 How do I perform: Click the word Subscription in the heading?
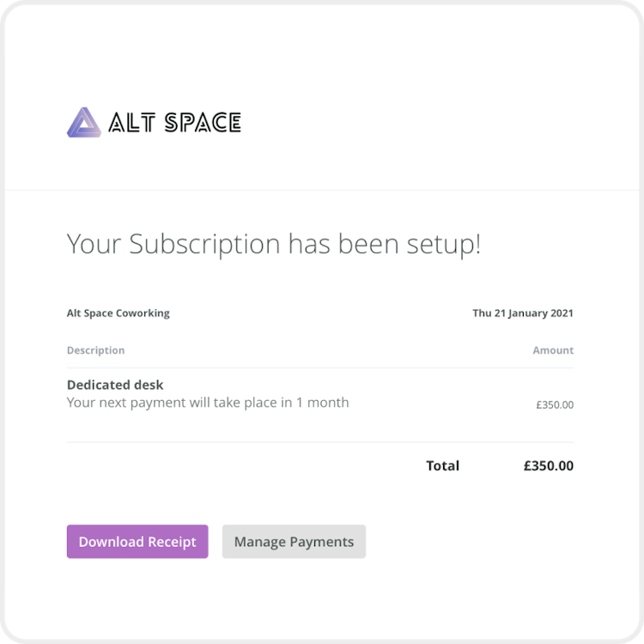click(x=204, y=245)
